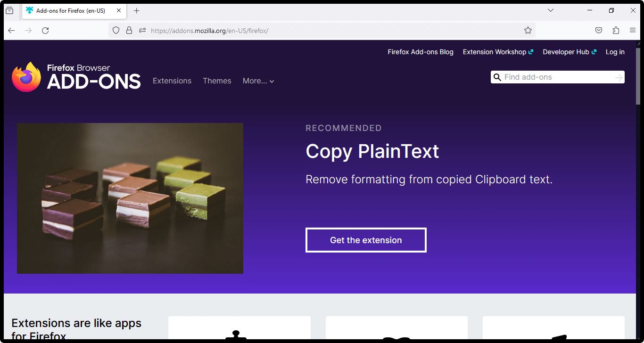Expand the More… dropdown menu
Screen dimensions: 644x343
(x=258, y=81)
